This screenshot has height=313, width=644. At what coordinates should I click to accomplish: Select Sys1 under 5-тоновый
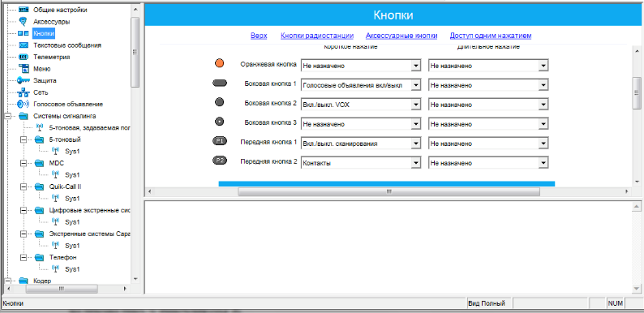point(72,152)
